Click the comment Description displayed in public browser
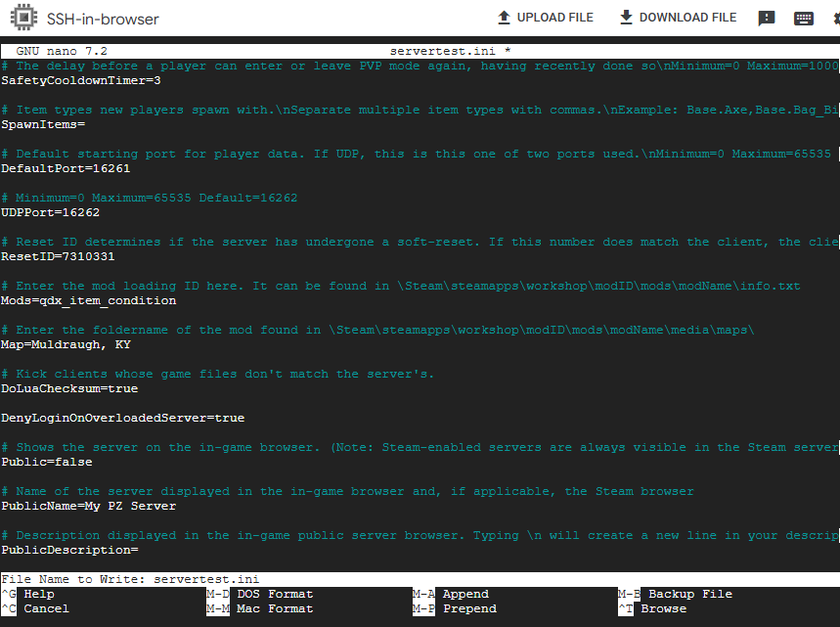Viewport: 840px width, 627px height. pos(420,535)
